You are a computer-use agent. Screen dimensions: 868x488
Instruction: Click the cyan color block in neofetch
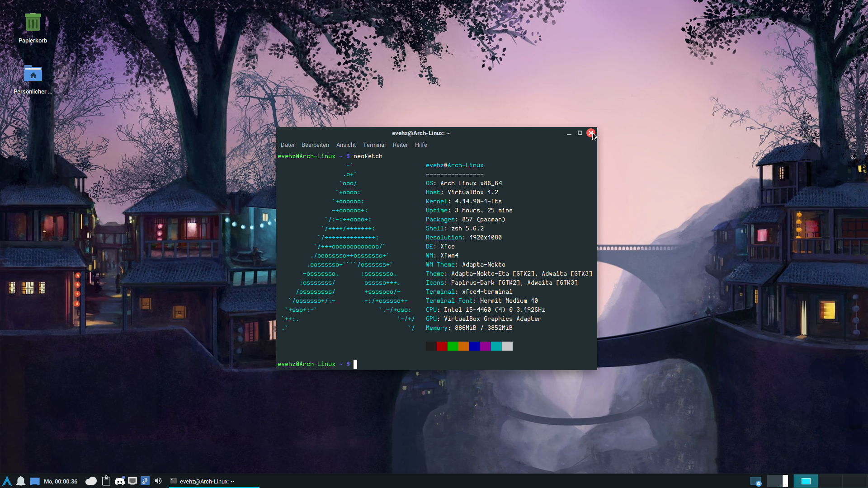tap(496, 346)
